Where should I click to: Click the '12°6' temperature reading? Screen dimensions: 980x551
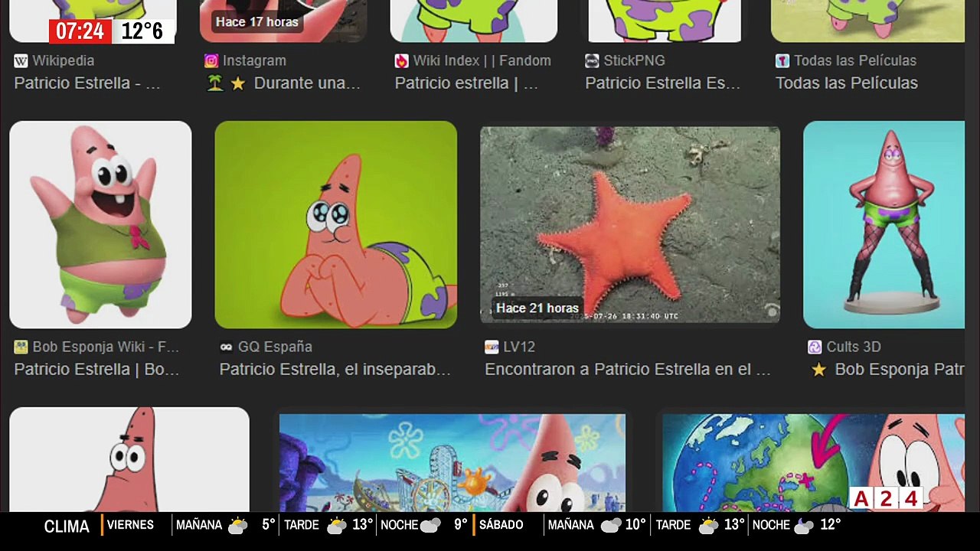tap(142, 31)
